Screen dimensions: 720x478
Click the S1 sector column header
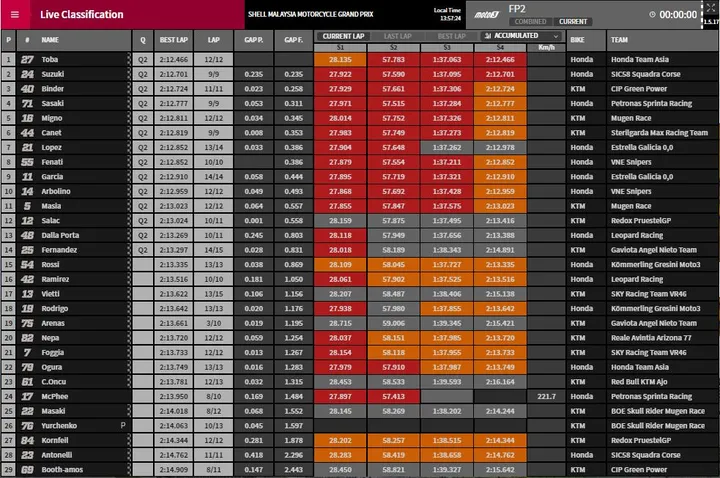coord(340,47)
